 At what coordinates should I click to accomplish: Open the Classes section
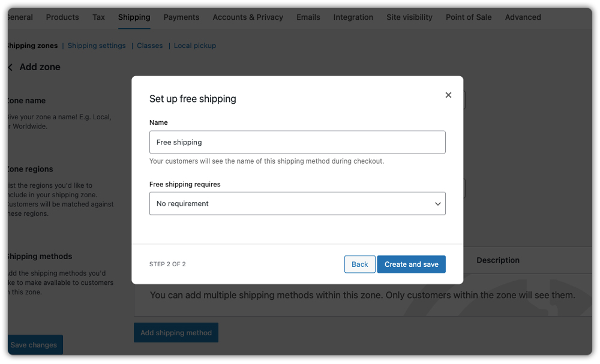pyautogui.click(x=149, y=46)
